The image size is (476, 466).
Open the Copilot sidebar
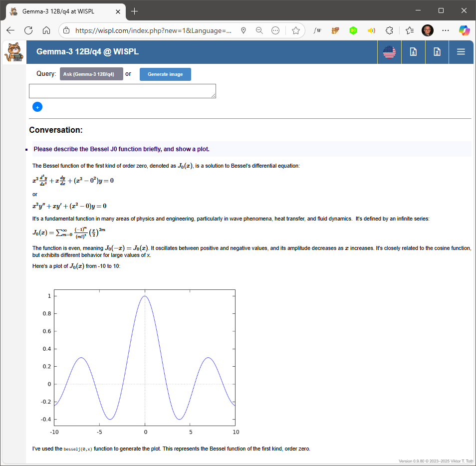pyautogui.click(x=465, y=30)
